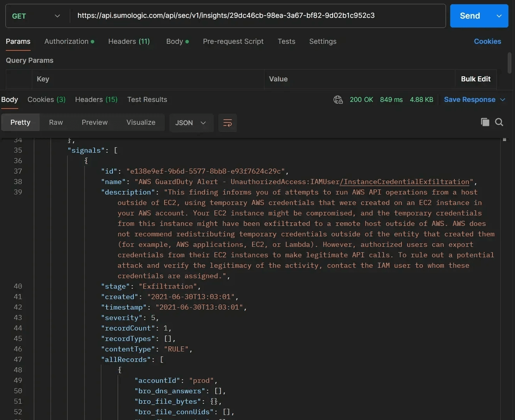
Task: Switch to the Authorization tab
Action: point(66,41)
